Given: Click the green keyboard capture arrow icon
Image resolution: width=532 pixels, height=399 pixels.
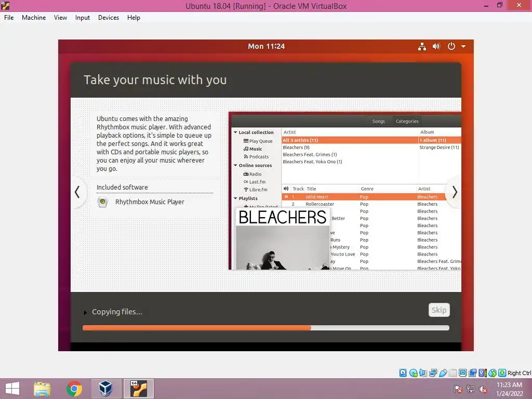Looking at the screenshot, I should click(x=502, y=373).
